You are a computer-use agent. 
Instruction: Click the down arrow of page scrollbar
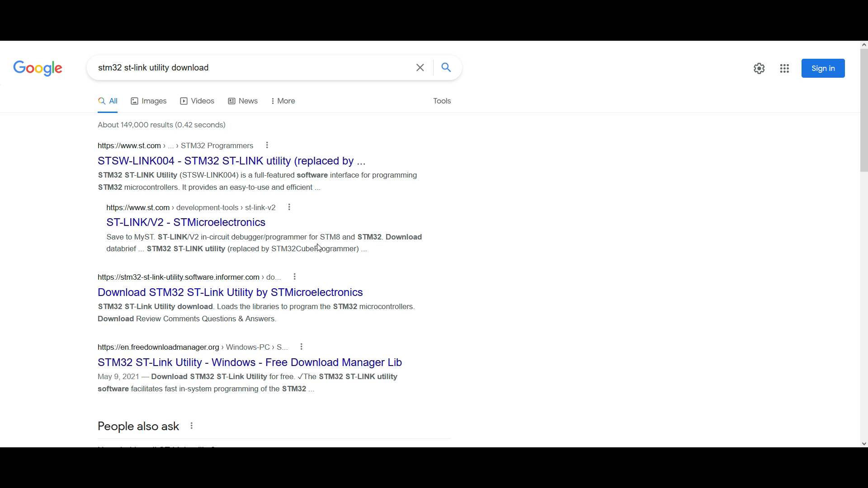864,444
